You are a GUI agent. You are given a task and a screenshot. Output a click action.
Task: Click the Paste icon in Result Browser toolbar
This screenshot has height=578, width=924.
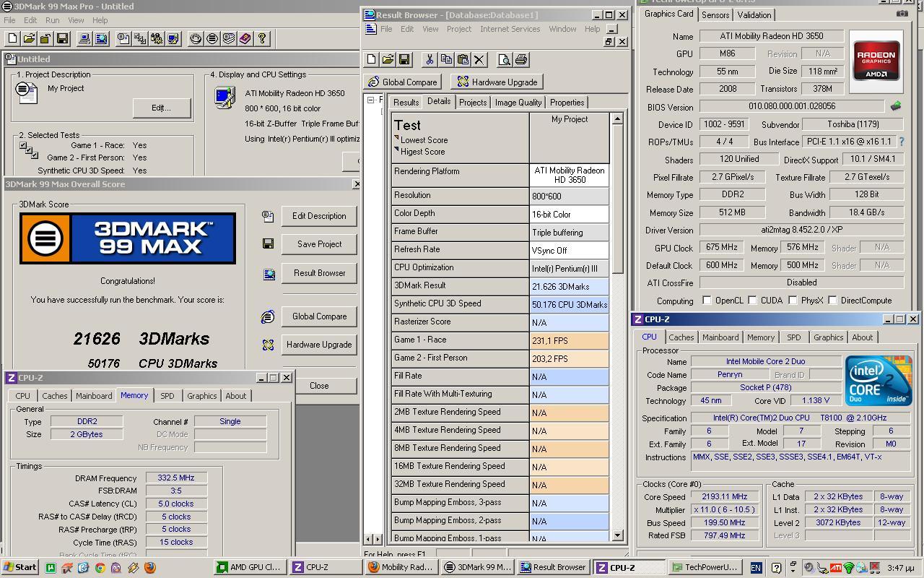pos(463,59)
